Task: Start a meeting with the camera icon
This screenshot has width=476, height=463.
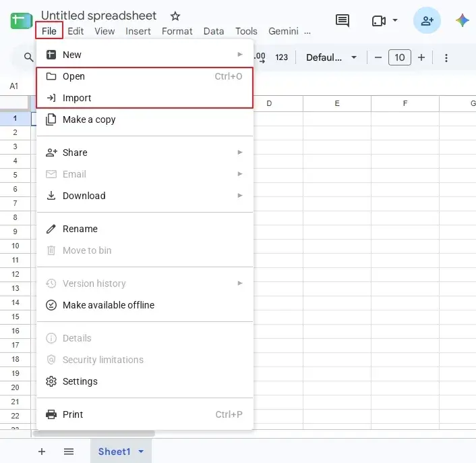Action: click(x=378, y=21)
